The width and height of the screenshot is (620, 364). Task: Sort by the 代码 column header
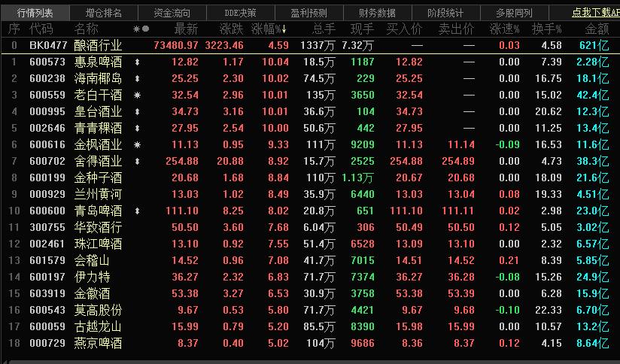[41, 29]
